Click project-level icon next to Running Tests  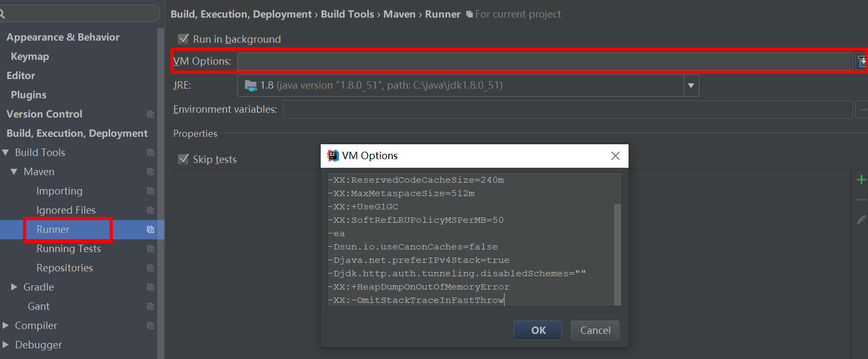pyautogui.click(x=150, y=248)
